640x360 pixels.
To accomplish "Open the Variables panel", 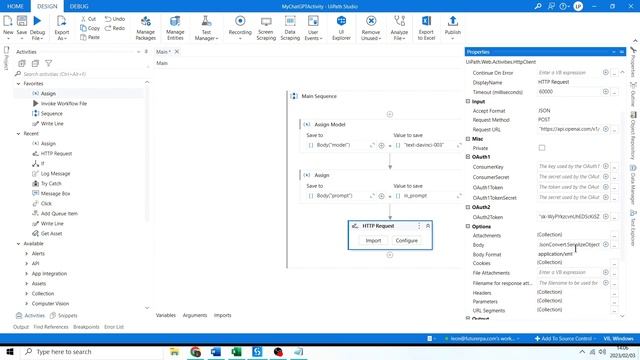I will click(x=166, y=315).
